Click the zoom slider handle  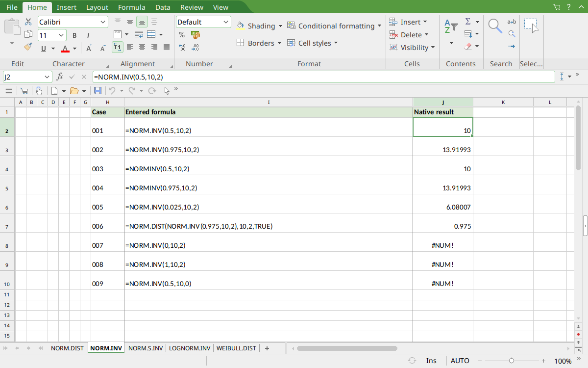click(x=511, y=361)
